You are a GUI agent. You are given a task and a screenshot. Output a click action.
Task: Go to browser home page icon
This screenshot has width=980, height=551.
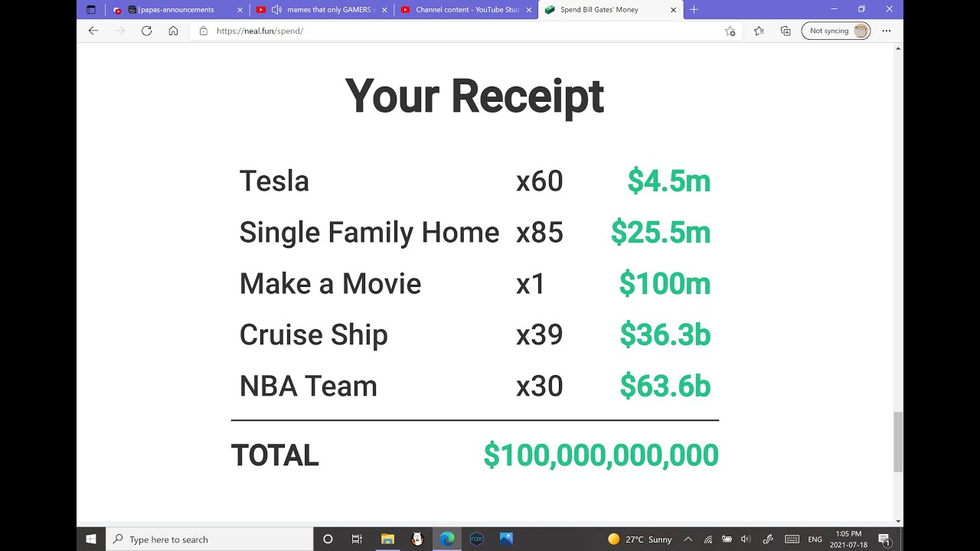pyautogui.click(x=173, y=31)
